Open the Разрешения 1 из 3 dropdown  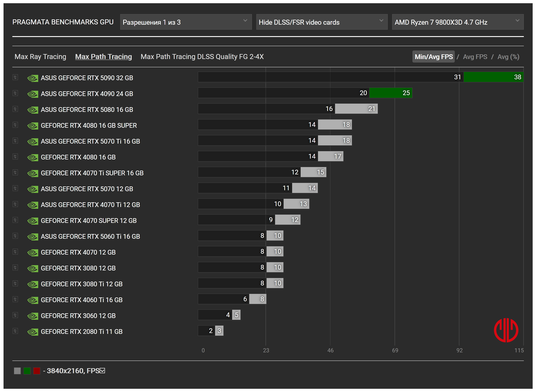coord(185,22)
